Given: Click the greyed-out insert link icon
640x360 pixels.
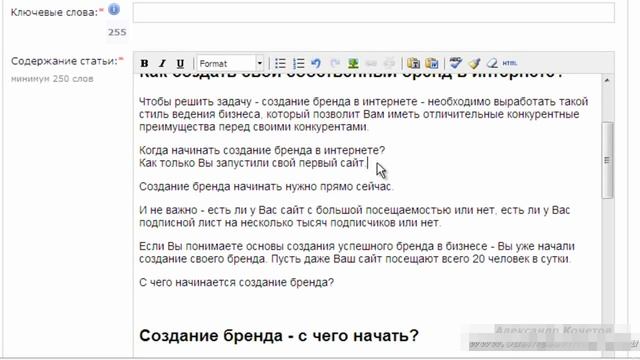Looking at the screenshot, I should point(371,63).
